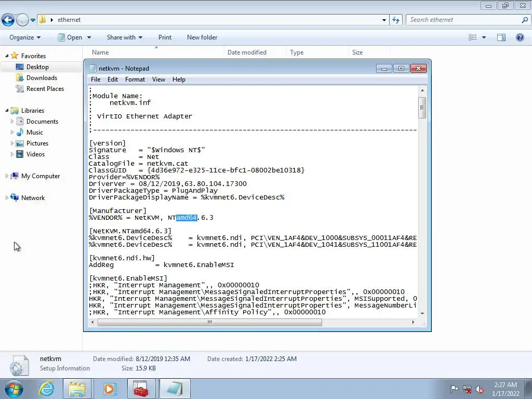Click the Explorer forward arrow button
The image size is (532, 399).
pos(22,20)
